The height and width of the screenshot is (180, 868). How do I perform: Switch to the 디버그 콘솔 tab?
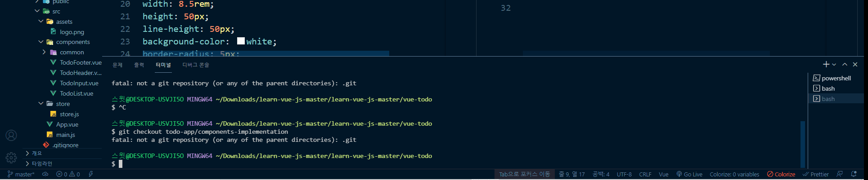pyautogui.click(x=195, y=65)
